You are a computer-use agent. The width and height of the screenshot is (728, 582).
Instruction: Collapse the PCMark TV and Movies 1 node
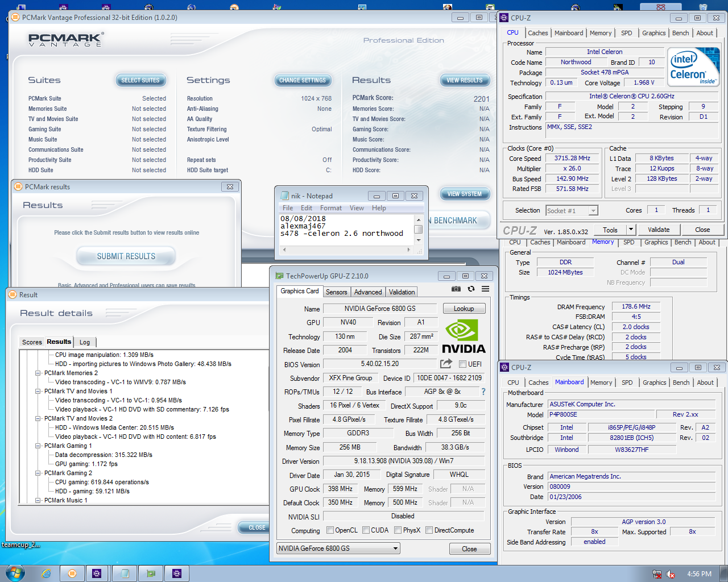pyautogui.click(x=38, y=391)
